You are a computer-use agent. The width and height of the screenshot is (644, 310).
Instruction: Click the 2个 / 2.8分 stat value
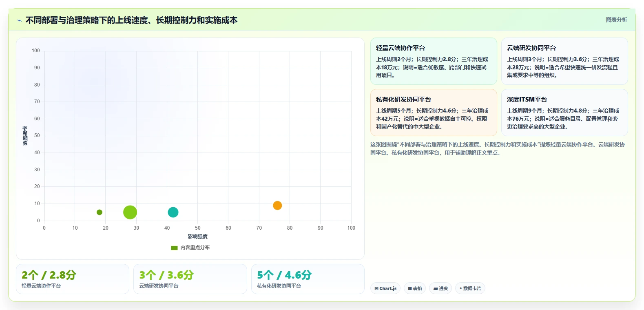click(49, 275)
